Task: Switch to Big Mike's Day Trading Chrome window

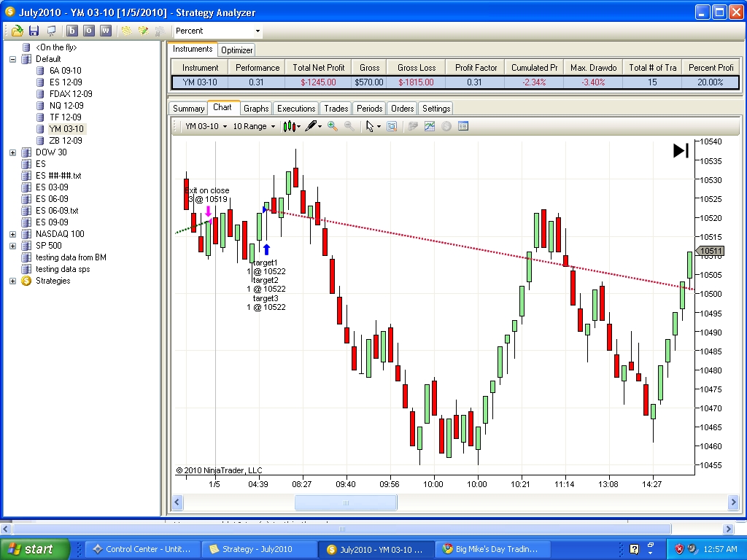Action: pos(492,549)
